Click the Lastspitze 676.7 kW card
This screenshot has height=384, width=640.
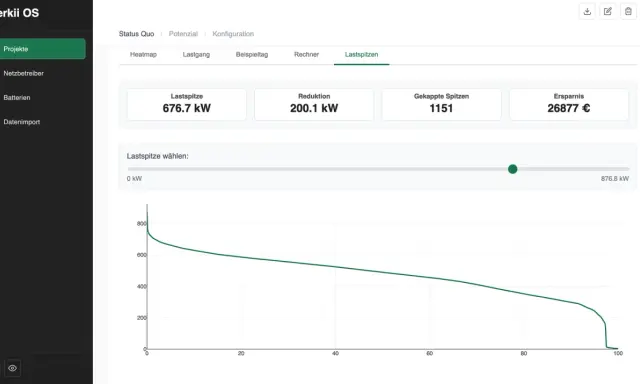[187, 104]
